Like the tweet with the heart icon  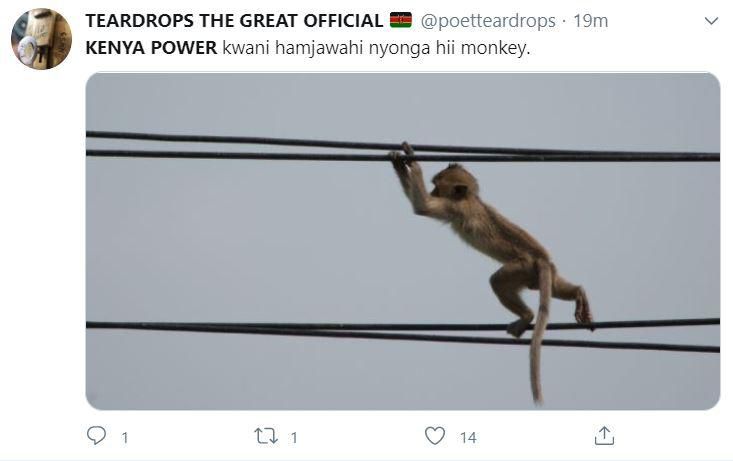(x=434, y=436)
